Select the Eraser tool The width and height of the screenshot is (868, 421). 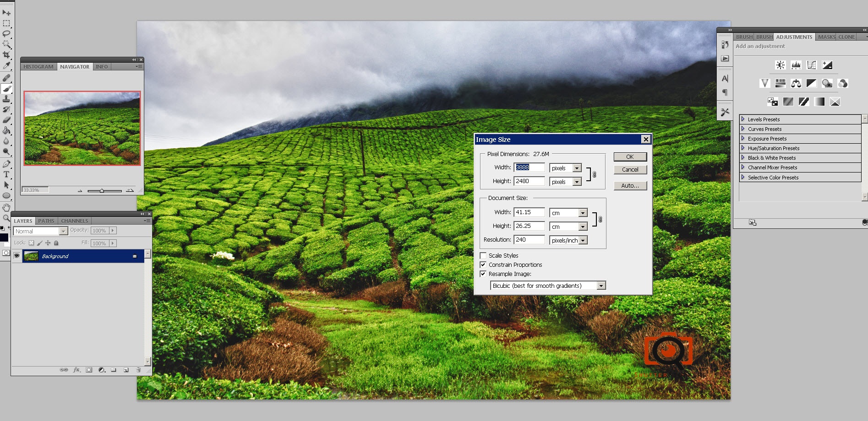coord(6,120)
